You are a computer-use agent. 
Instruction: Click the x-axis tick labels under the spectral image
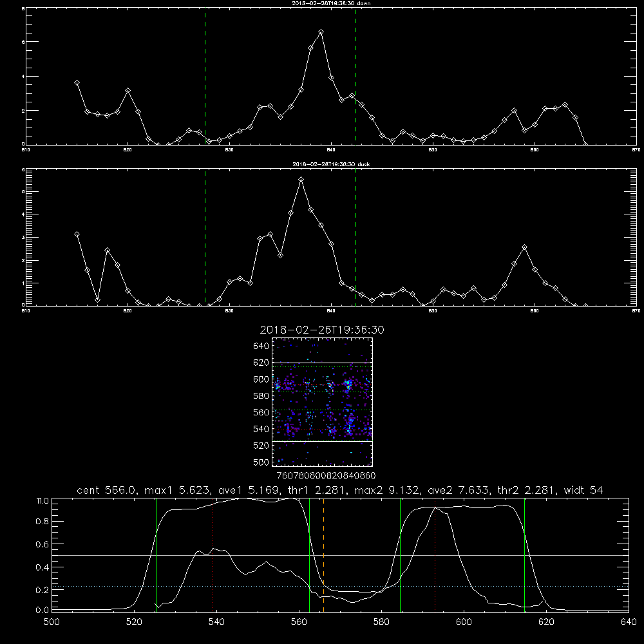(x=326, y=476)
